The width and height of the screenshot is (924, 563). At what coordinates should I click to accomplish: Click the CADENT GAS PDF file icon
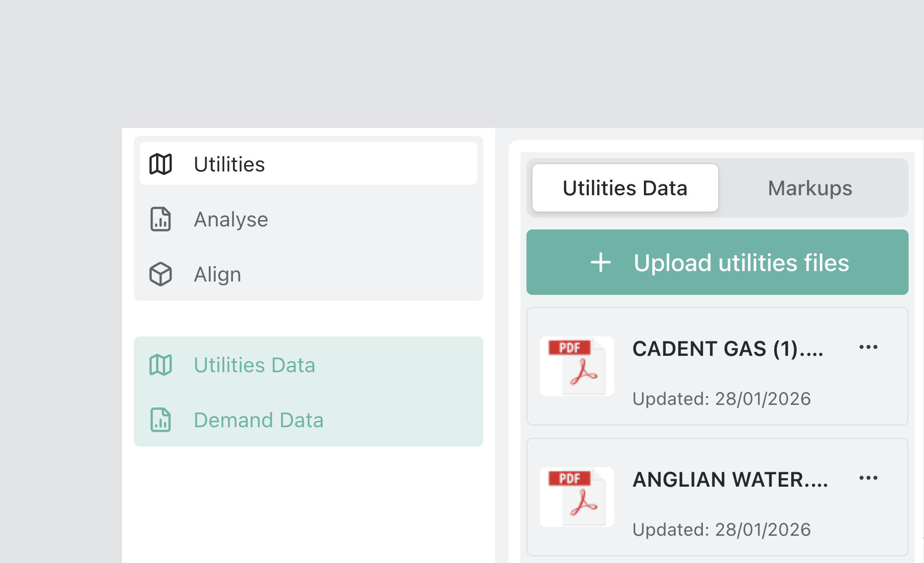[577, 367]
